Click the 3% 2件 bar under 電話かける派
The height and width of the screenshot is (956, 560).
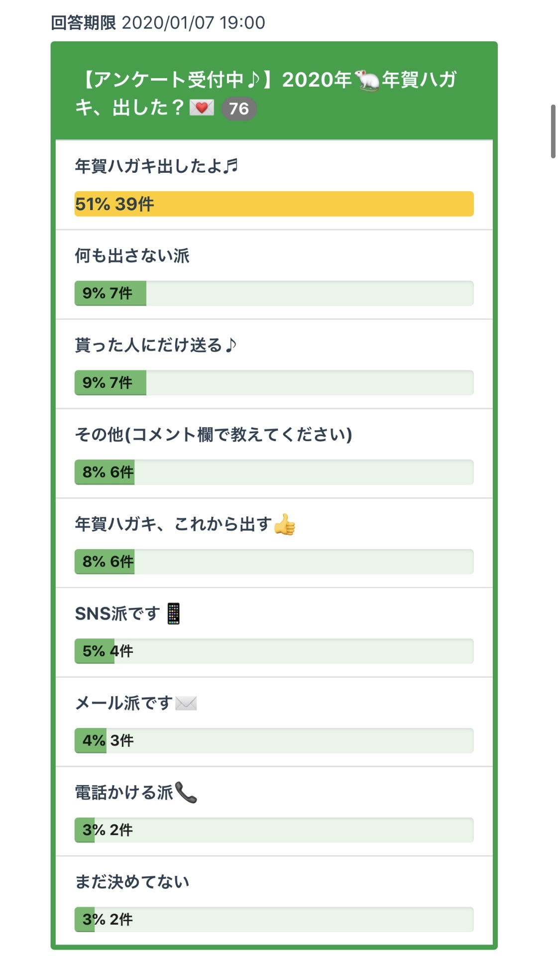[274, 830]
